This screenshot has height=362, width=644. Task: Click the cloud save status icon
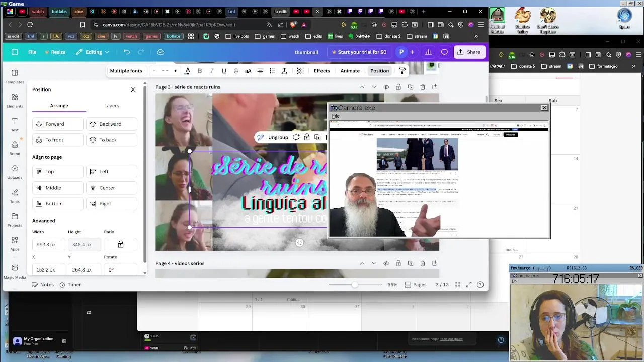click(160, 52)
